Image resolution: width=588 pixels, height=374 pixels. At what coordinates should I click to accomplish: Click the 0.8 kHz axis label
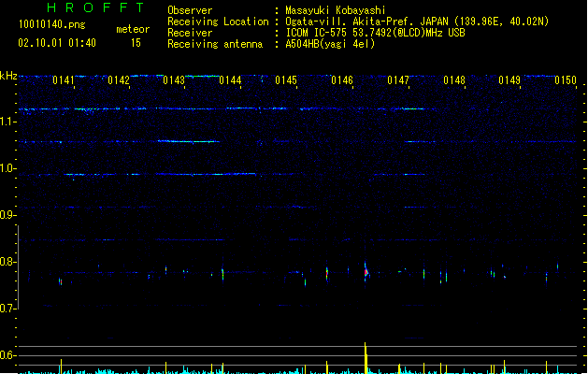[8, 262]
